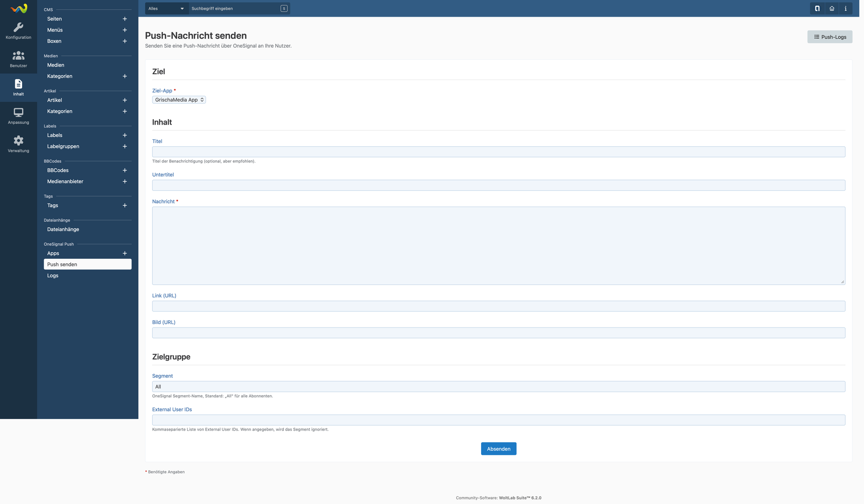Open the Alles search filter dropdown
The image size is (864, 504).
click(166, 9)
